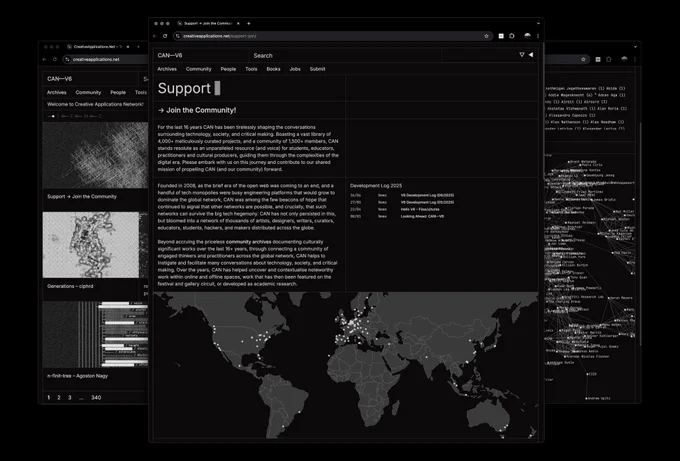
Task: Open the 'Support → Join the Community' thumbnail image
Action: (x=95, y=155)
